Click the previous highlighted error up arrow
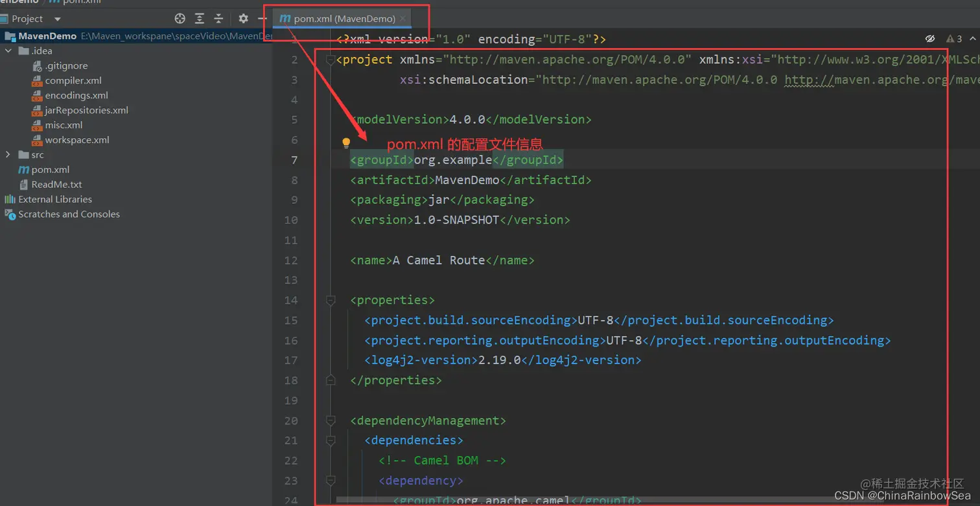 (973, 39)
